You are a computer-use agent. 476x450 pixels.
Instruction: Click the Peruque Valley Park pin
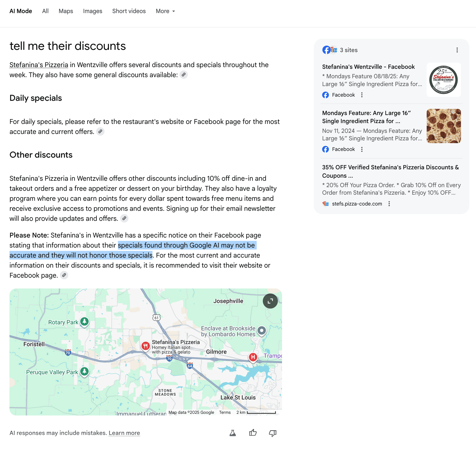point(84,371)
